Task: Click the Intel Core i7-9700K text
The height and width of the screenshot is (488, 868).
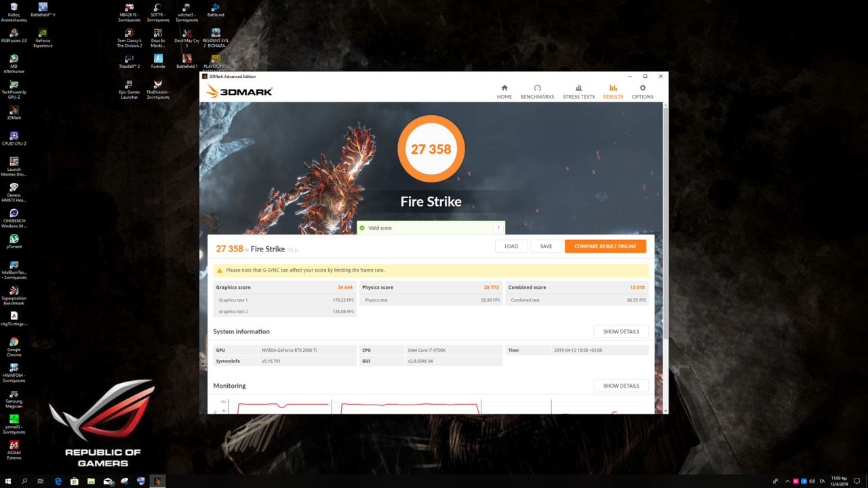Action: (426, 350)
